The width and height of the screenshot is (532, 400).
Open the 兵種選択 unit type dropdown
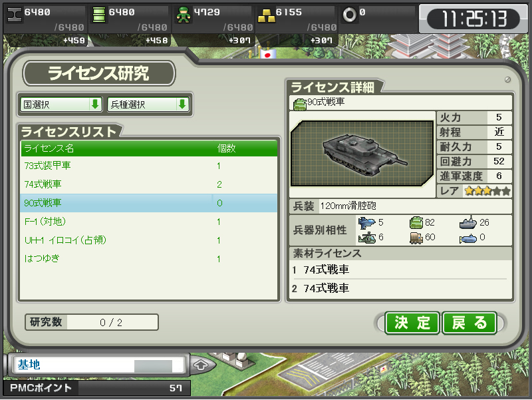(148, 104)
